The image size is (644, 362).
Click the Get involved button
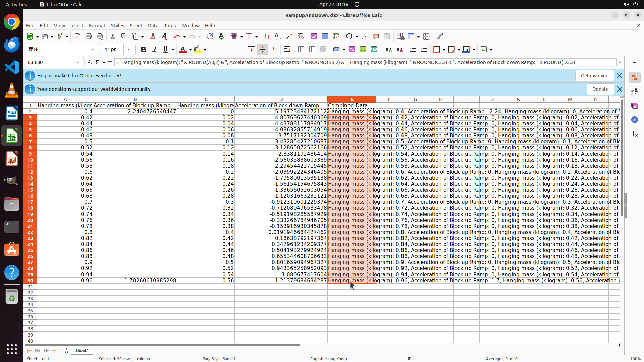594,76
